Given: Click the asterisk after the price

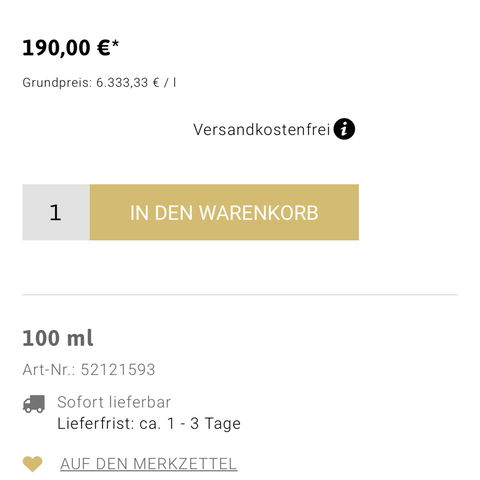Looking at the screenshot, I should click(115, 44).
